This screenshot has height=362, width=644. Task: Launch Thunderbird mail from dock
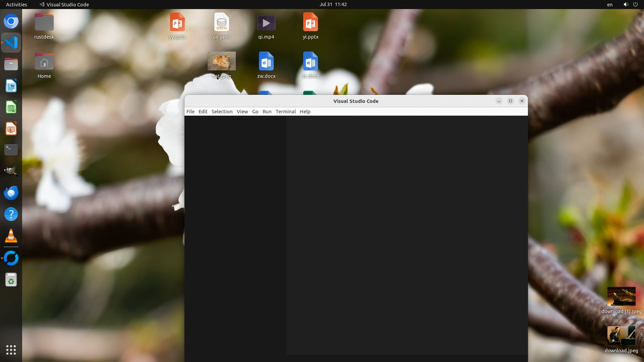[11, 193]
